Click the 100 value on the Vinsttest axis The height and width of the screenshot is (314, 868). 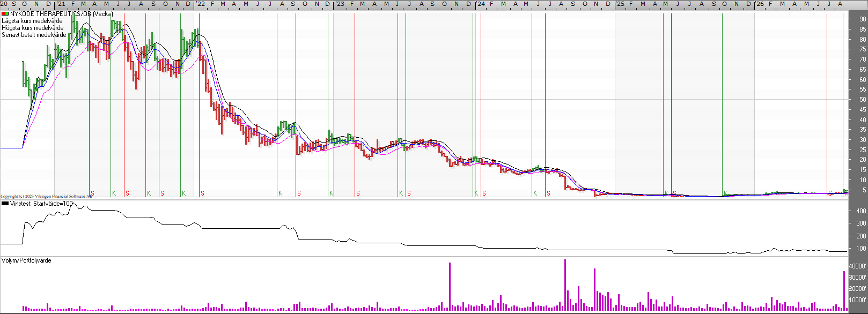[861, 249]
